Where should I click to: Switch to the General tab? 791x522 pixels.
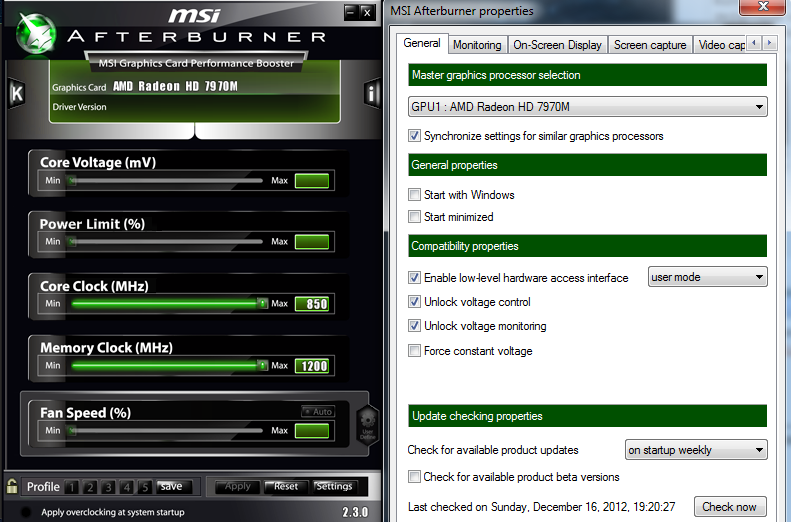point(422,43)
